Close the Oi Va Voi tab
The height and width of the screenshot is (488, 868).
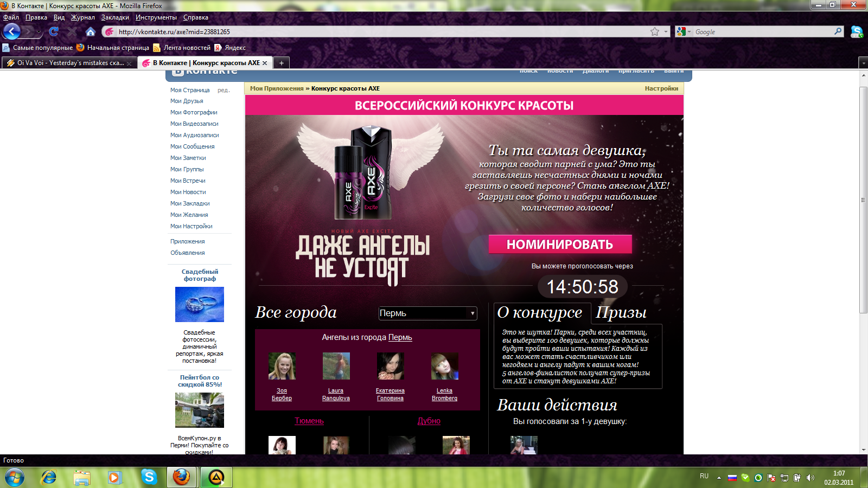[x=129, y=63]
